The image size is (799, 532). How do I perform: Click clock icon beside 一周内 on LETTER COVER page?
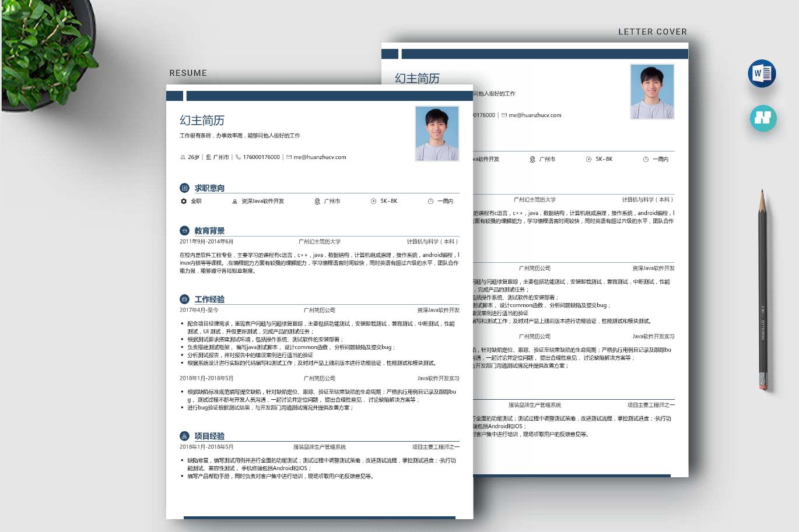[x=646, y=159]
